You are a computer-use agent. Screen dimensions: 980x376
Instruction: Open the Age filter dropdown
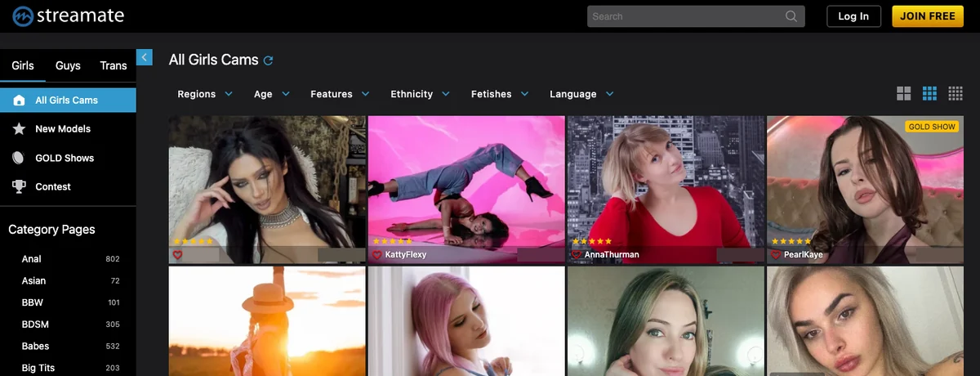pos(272,94)
